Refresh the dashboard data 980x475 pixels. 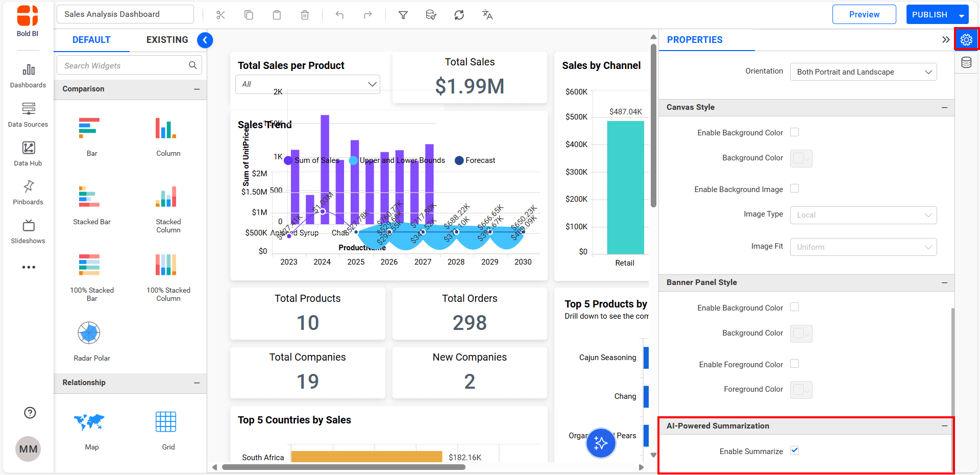coord(459,15)
